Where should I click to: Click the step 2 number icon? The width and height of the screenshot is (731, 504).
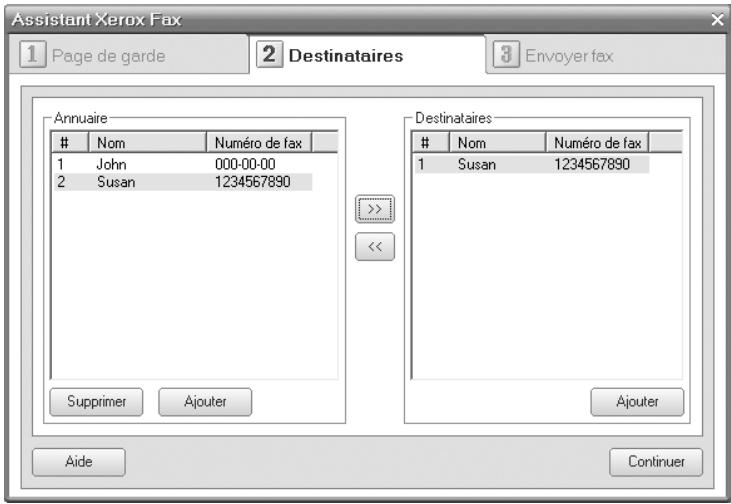pos(269,55)
